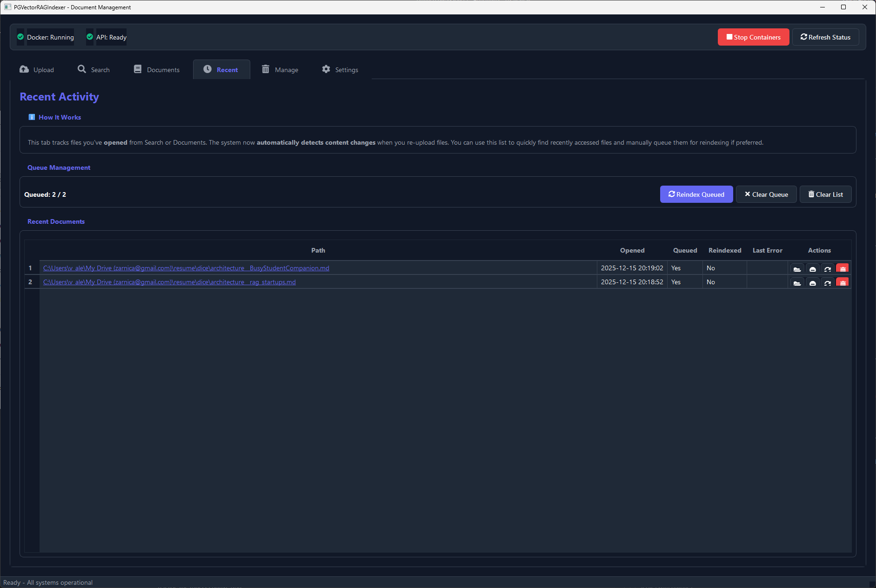The image size is (876, 588).
Task: Click the trash icon on the Manage tab
Action: point(266,69)
